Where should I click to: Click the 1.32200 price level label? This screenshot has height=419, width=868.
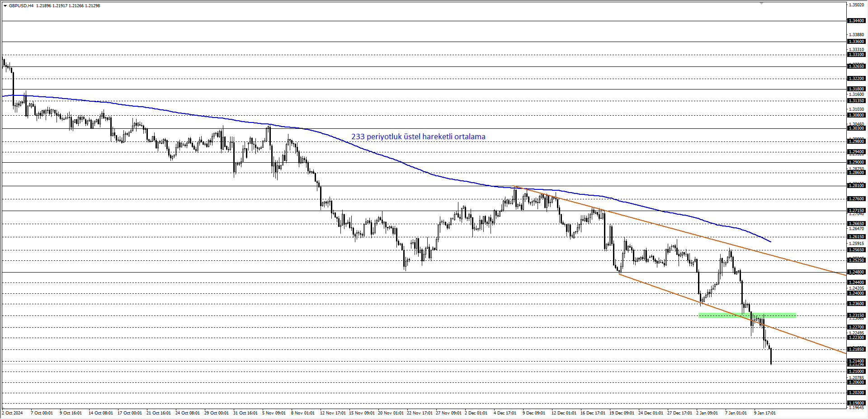tap(856, 79)
